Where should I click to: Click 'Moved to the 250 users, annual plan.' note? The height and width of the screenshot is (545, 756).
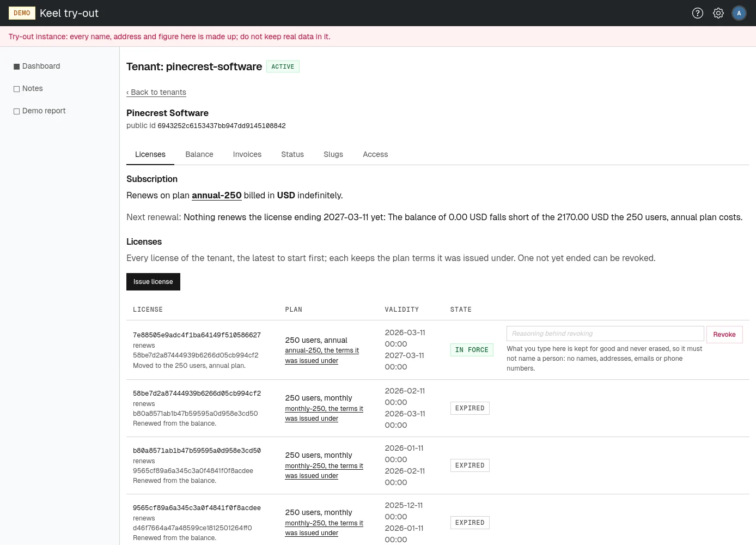click(189, 366)
